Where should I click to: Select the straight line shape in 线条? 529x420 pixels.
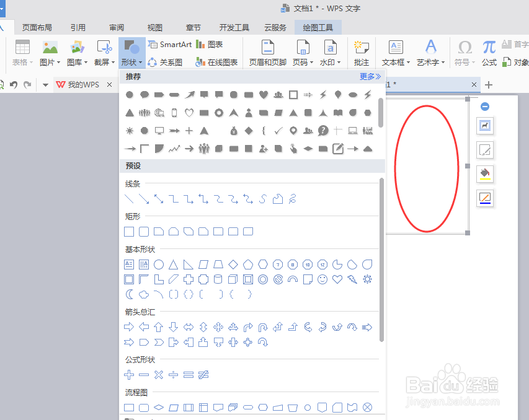tap(129, 199)
